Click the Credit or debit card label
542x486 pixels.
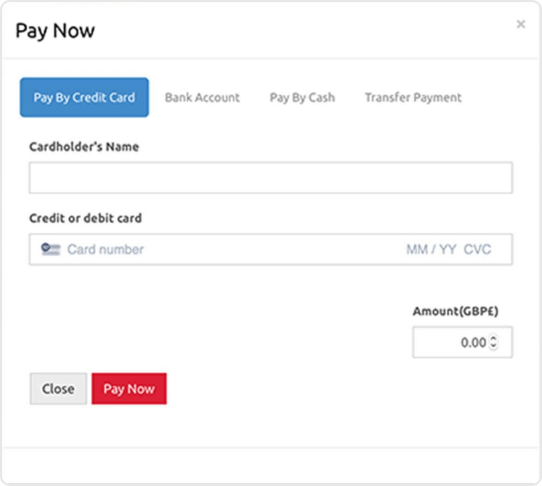(x=85, y=218)
